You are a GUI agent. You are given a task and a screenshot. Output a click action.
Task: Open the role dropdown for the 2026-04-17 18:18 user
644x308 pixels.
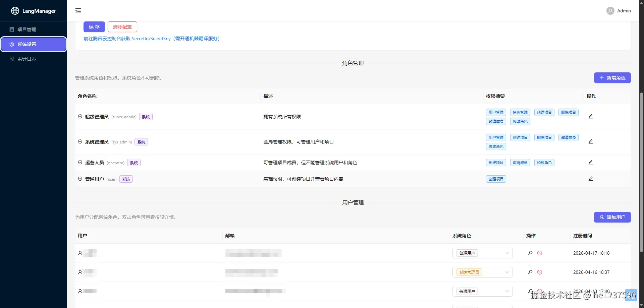point(482,253)
